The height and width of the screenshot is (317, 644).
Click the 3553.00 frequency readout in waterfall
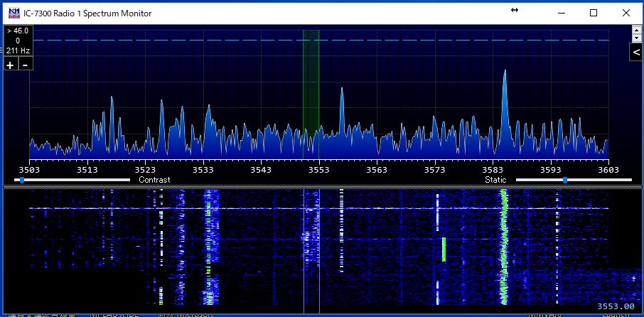point(616,306)
